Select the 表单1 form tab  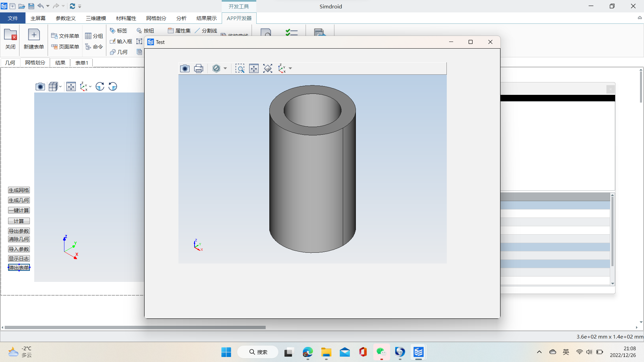pyautogui.click(x=82, y=63)
